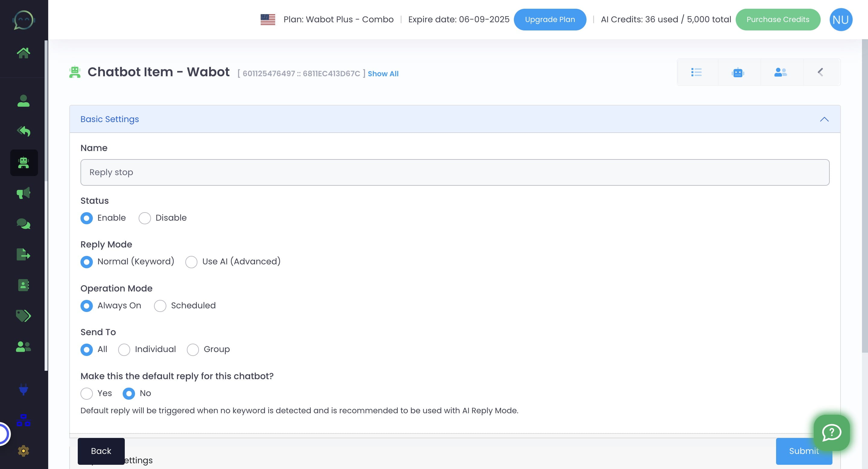Open the Chats panel from the sidebar
The height and width of the screenshot is (469, 868).
pyautogui.click(x=24, y=223)
